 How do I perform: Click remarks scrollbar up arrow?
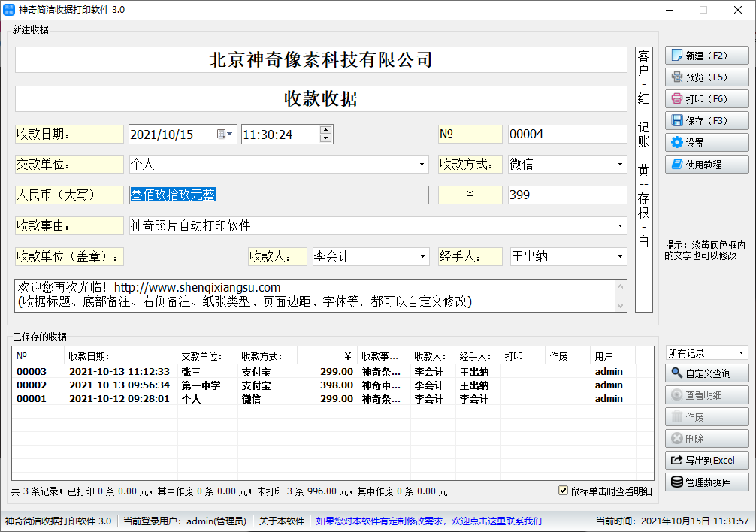621,286
